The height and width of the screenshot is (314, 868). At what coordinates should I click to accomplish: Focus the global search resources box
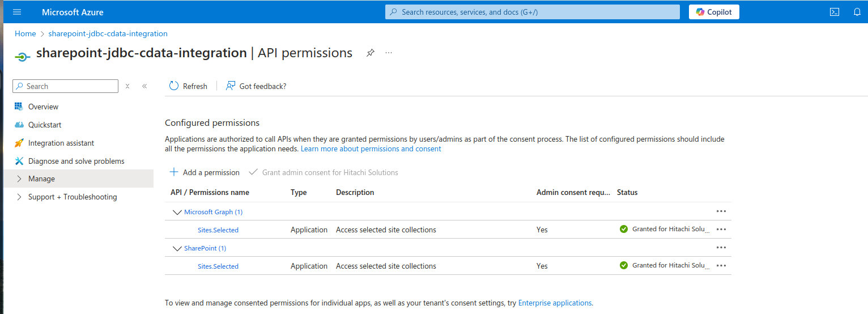click(532, 12)
